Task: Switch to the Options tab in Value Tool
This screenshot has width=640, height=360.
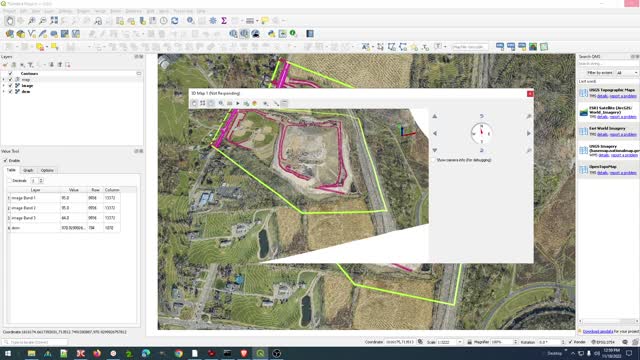Action: tap(47, 170)
